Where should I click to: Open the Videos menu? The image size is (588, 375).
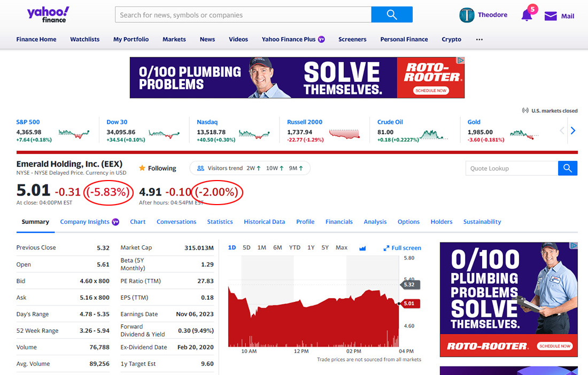pos(238,40)
